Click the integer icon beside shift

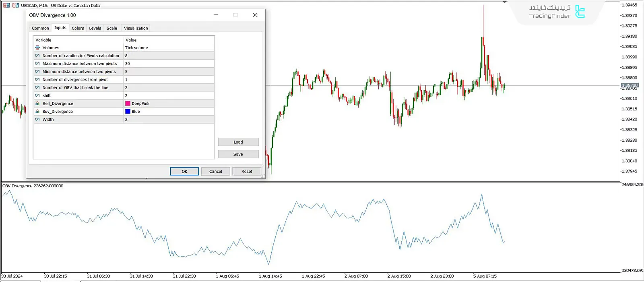(37, 95)
